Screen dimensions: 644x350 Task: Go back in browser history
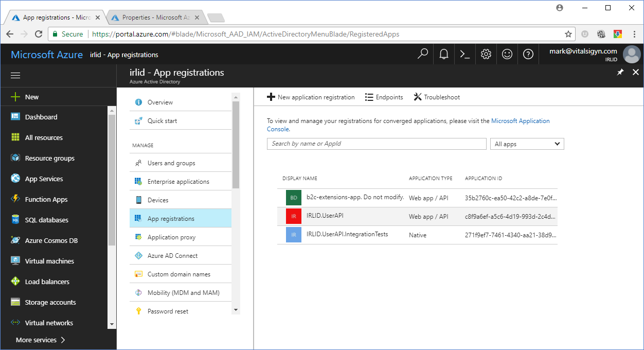(x=10, y=34)
